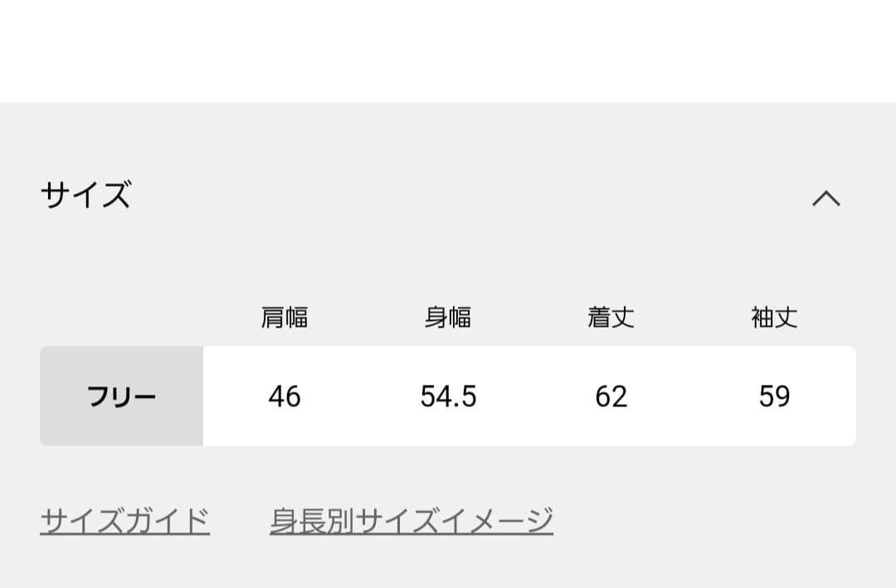
Task: Click the 袖丈 column header
Action: pos(775,318)
